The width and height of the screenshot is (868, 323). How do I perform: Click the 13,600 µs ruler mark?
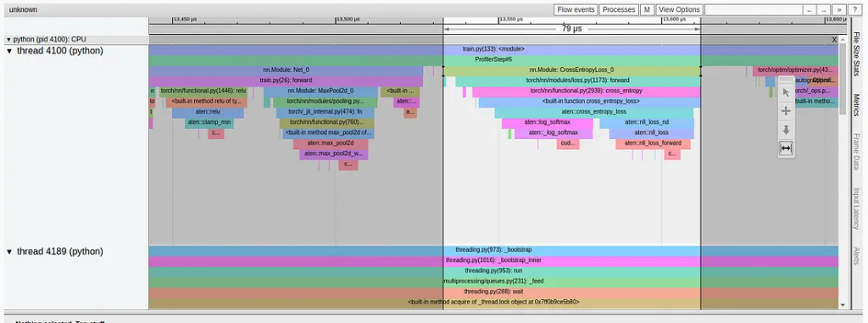click(x=674, y=19)
